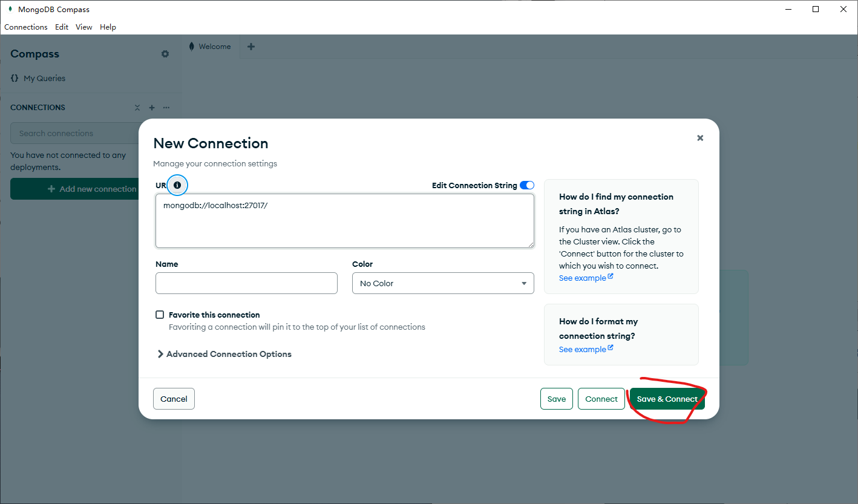Open the Help menu
Viewport: 858px width, 504px height.
pos(108,27)
